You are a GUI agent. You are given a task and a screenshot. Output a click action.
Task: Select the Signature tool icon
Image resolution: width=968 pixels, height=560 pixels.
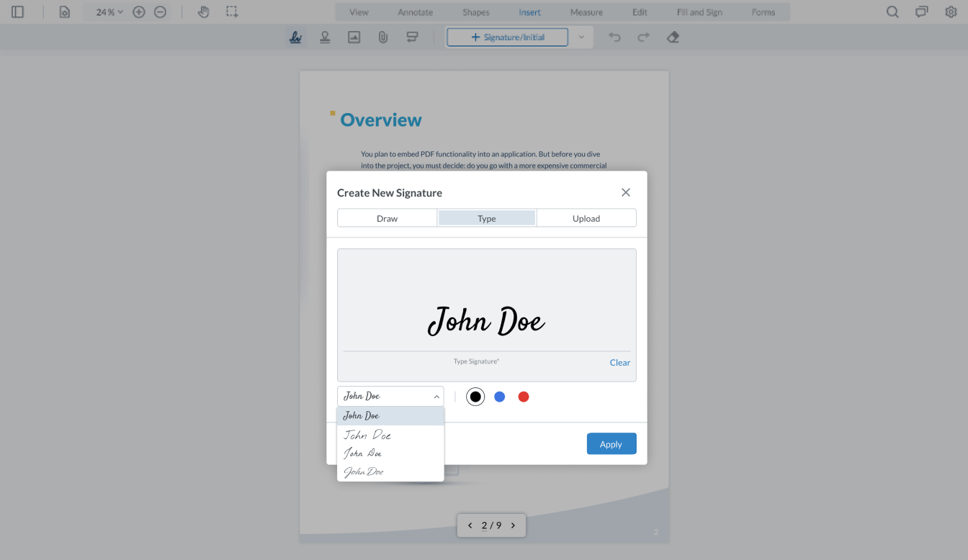coord(296,37)
